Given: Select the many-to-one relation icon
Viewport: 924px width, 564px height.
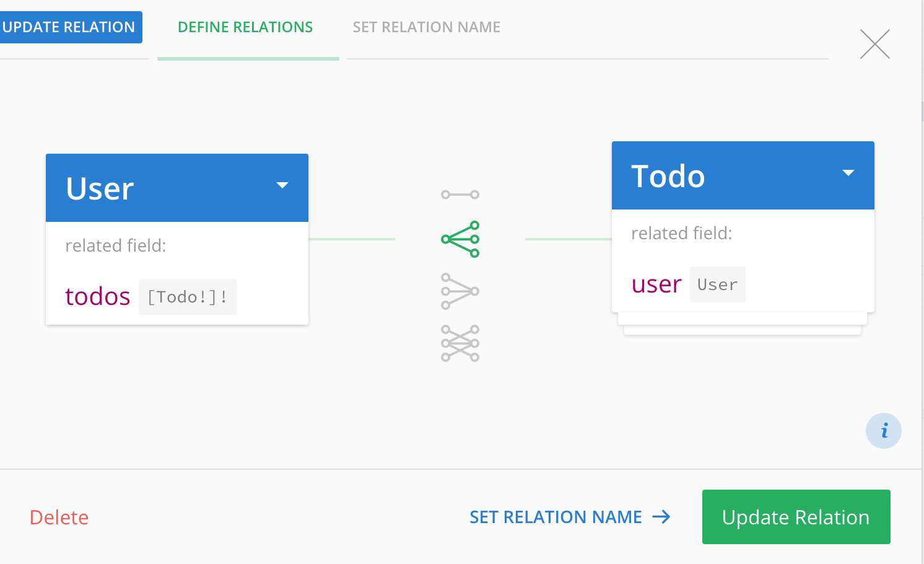Looking at the screenshot, I should (460, 290).
